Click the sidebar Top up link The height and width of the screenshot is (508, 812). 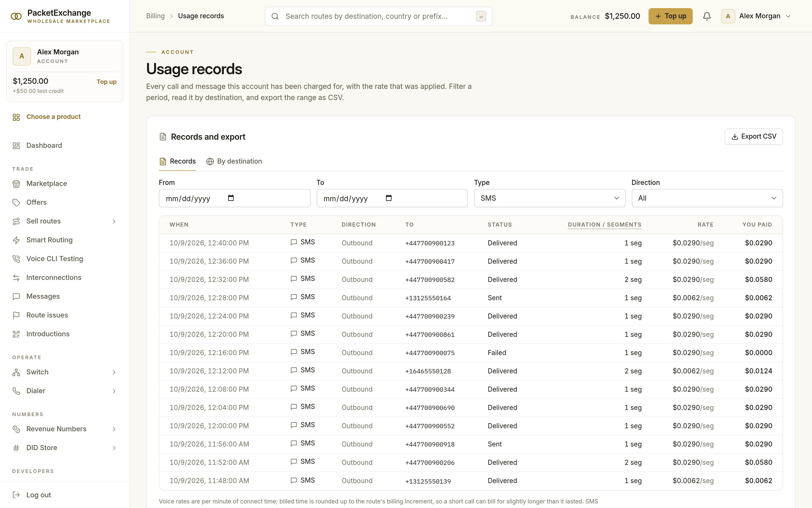pos(106,82)
